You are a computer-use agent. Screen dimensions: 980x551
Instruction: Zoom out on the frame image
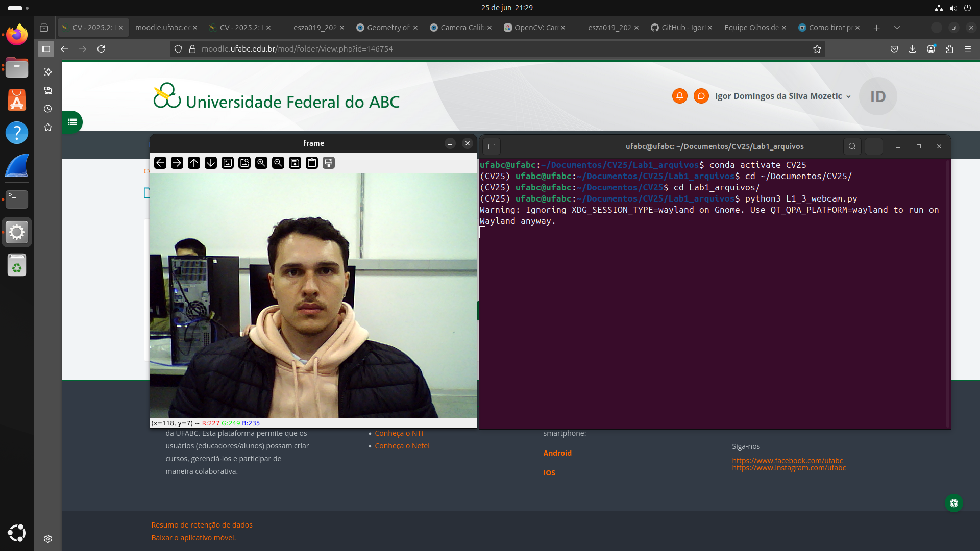tap(278, 163)
